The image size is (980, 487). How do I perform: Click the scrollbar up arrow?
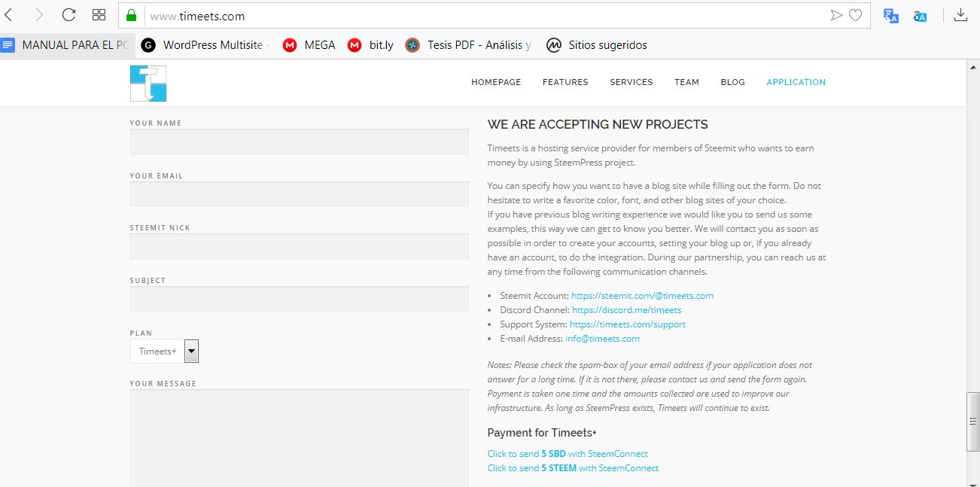[x=972, y=66]
